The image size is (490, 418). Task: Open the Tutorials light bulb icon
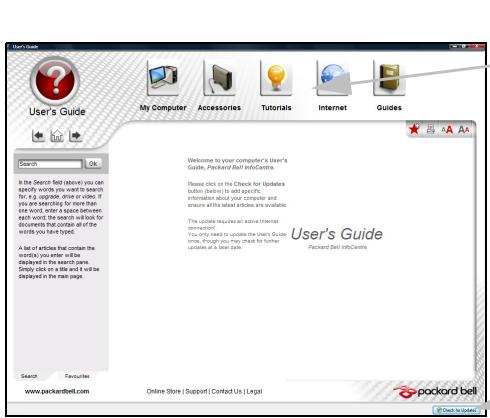(276, 78)
